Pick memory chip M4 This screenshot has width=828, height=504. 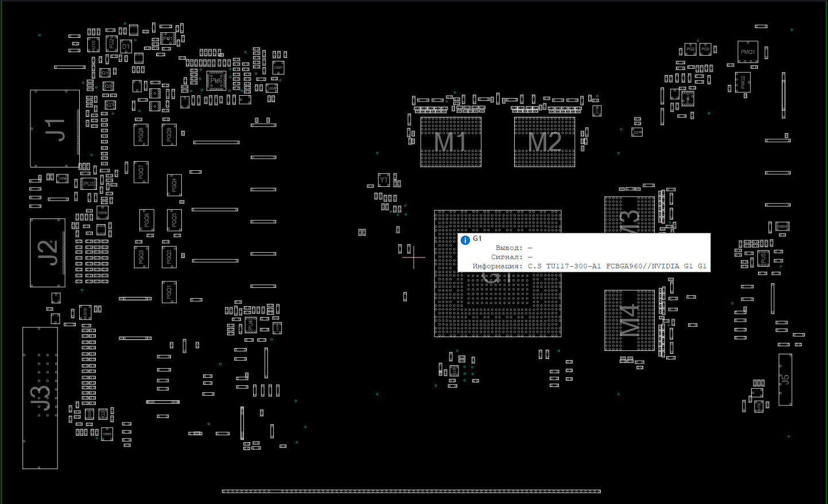[629, 320]
